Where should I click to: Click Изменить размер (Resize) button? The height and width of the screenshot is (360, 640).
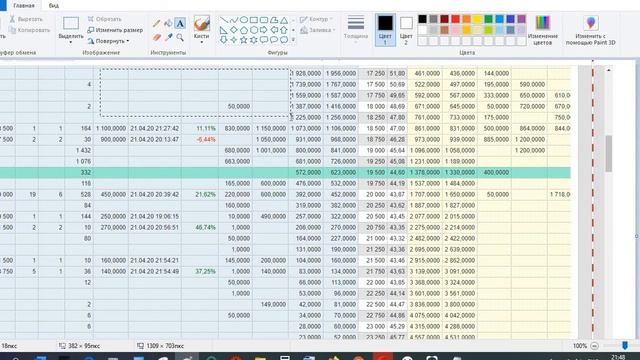click(115, 30)
